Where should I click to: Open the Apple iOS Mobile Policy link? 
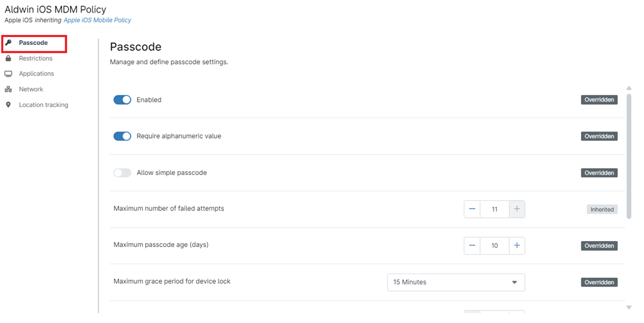click(97, 20)
